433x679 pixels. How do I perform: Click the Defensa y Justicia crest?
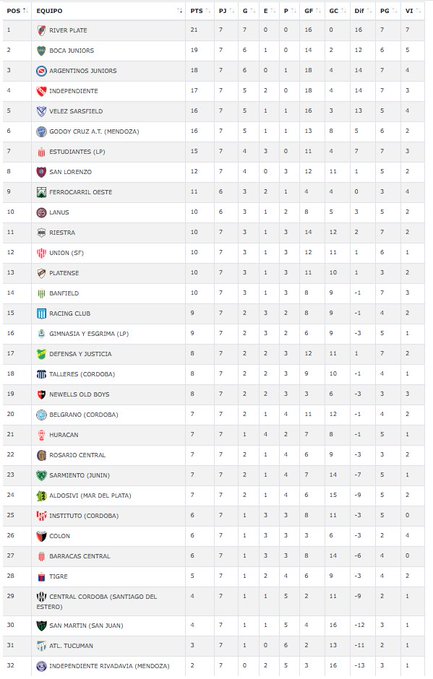[x=41, y=354]
